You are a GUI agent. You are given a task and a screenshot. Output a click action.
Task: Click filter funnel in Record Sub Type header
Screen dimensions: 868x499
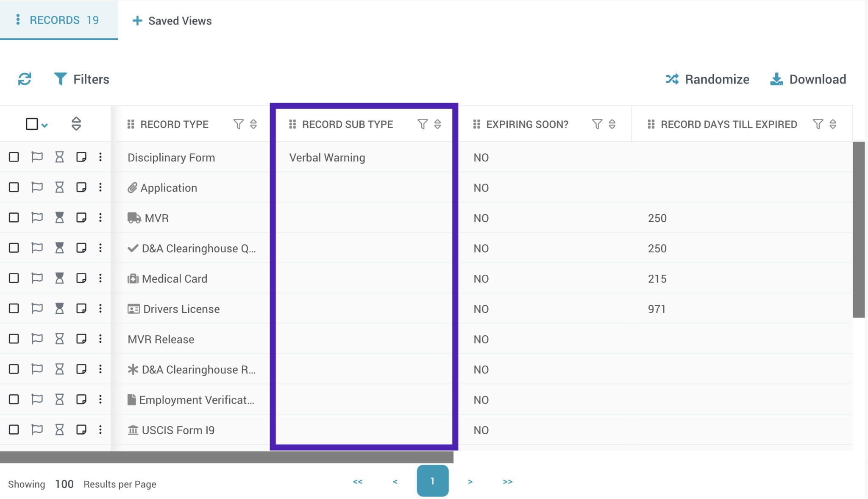(x=422, y=124)
